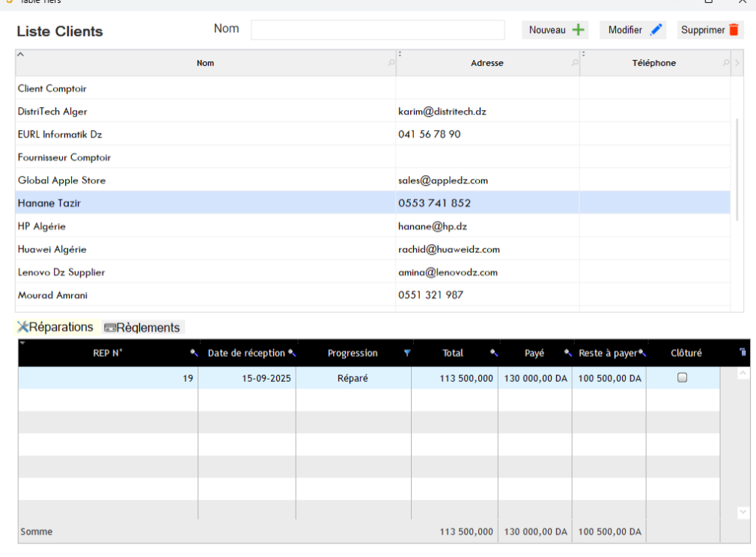Toggle the Clôturé checkbox for repair 19
756x557 pixels.
pos(682,378)
